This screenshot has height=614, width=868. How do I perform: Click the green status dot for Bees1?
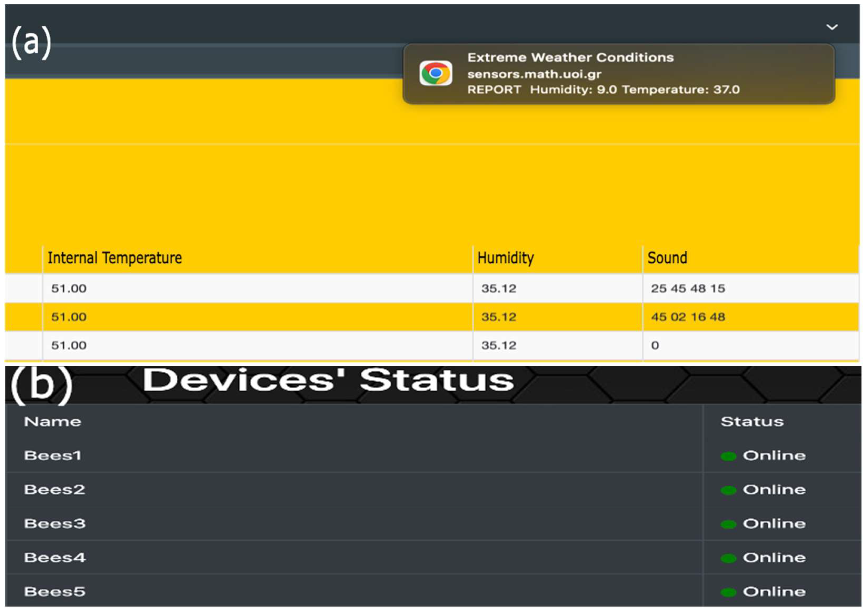(728, 456)
